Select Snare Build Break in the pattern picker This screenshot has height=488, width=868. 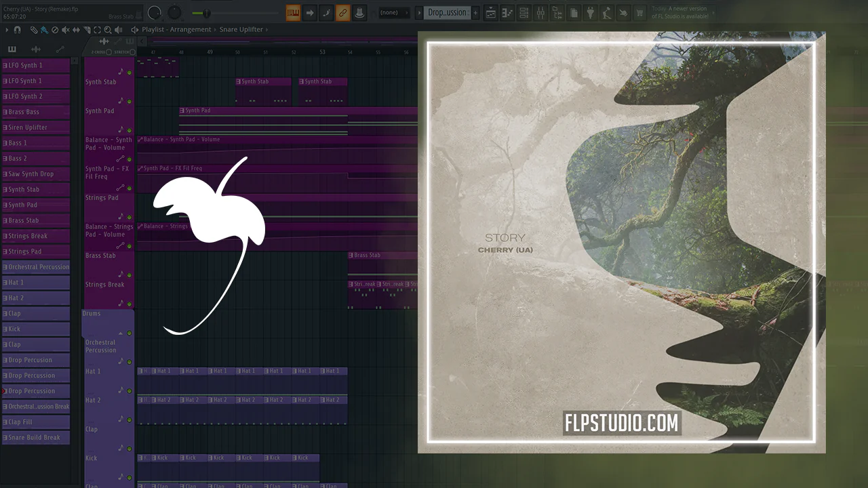tap(36, 438)
